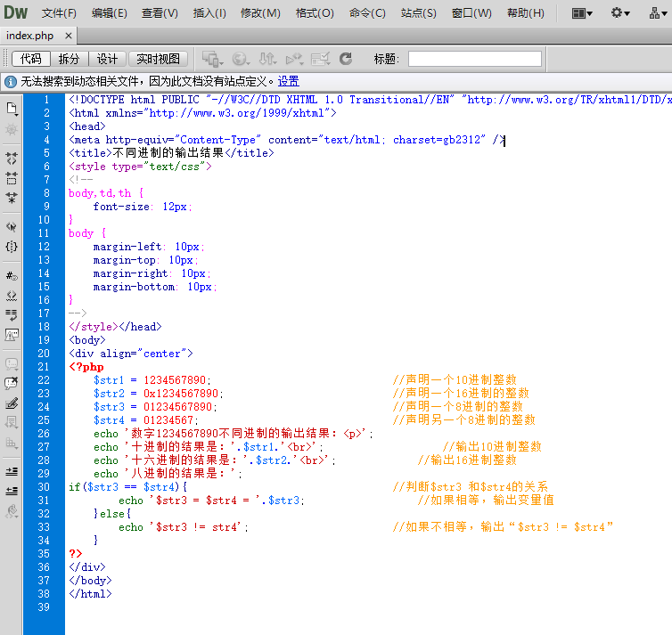Select parent tag icon
The height and width of the screenshot is (635, 672).
pyautogui.click(x=12, y=226)
